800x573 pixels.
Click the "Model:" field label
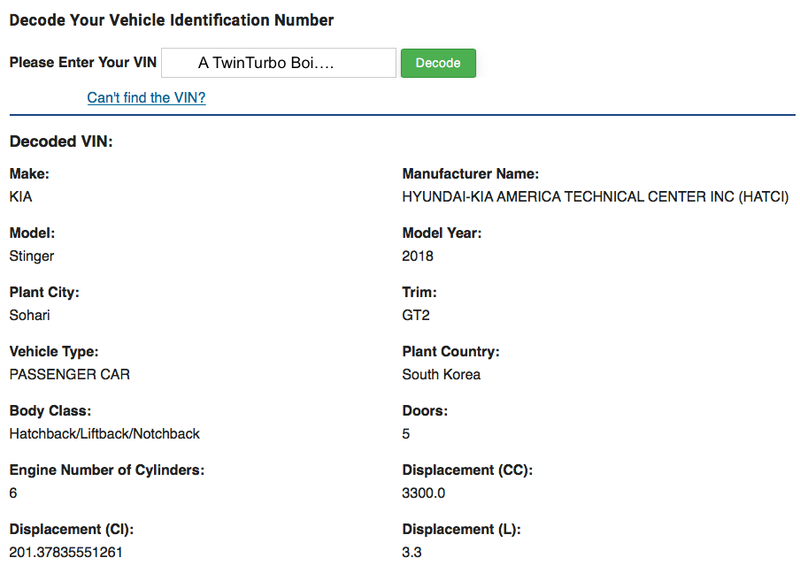32,233
